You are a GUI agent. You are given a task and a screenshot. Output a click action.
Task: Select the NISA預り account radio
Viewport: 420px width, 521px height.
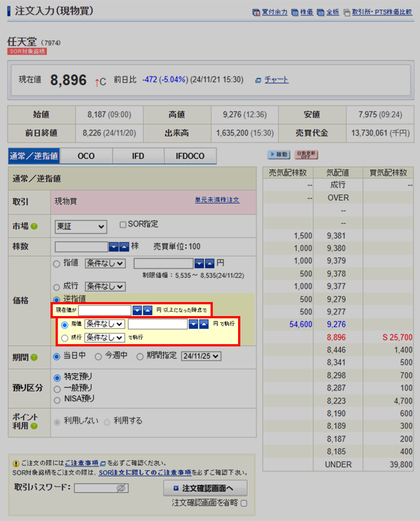(x=57, y=400)
